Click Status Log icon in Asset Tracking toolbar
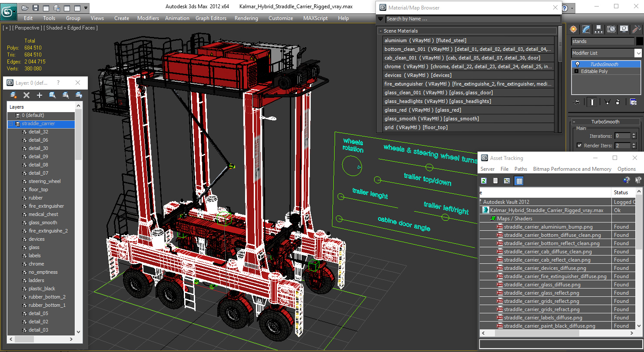Screen dimensions: 644x352 click(495, 181)
